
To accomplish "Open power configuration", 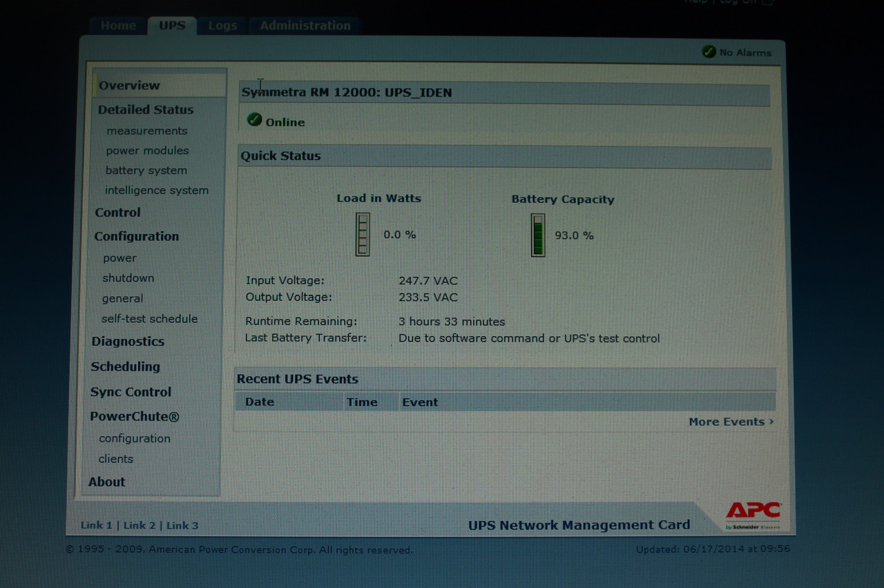I will point(119,258).
